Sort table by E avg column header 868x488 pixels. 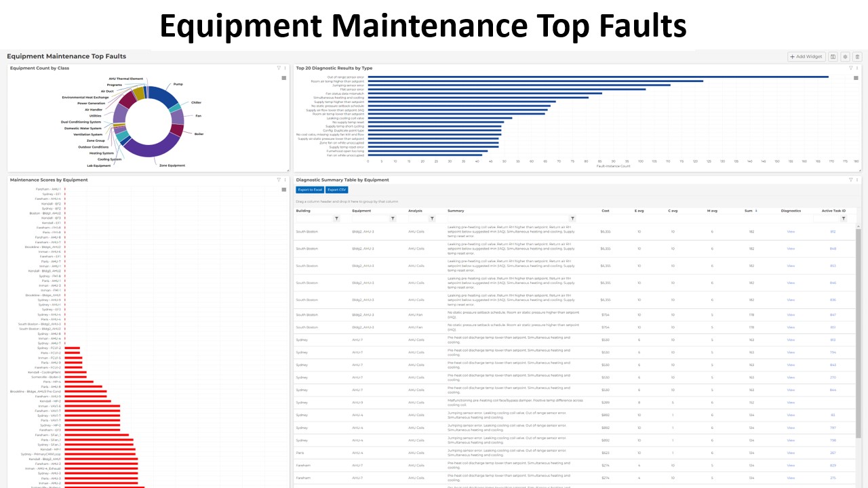point(639,211)
